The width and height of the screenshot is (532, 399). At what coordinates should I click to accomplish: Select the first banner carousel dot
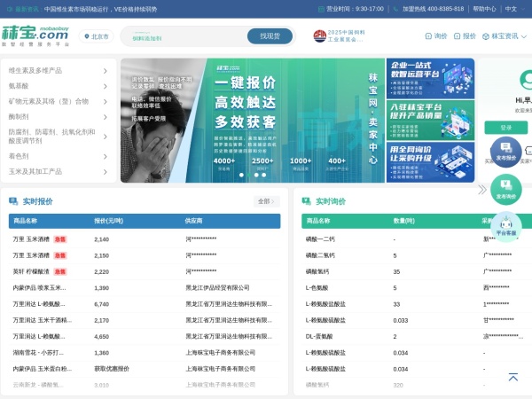click(x=241, y=175)
